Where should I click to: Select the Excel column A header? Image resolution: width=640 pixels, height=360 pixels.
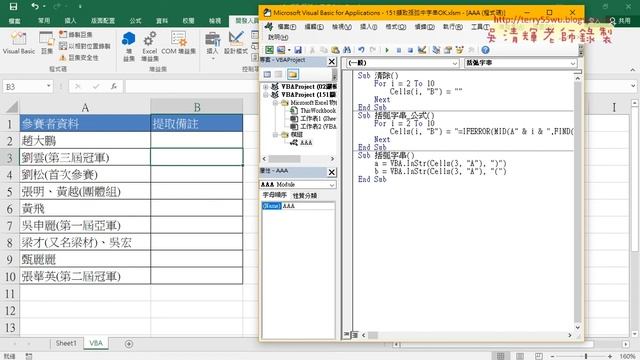click(85, 107)
